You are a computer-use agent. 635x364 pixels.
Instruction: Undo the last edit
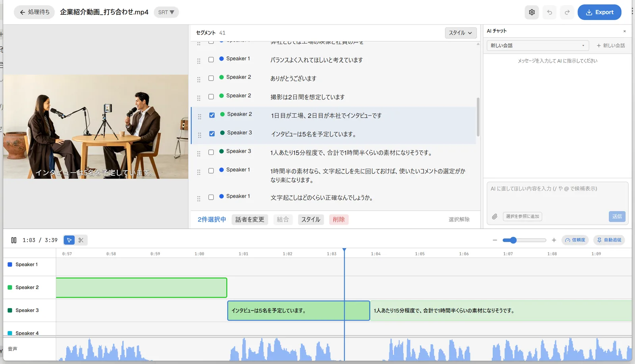tap(550, 12)
